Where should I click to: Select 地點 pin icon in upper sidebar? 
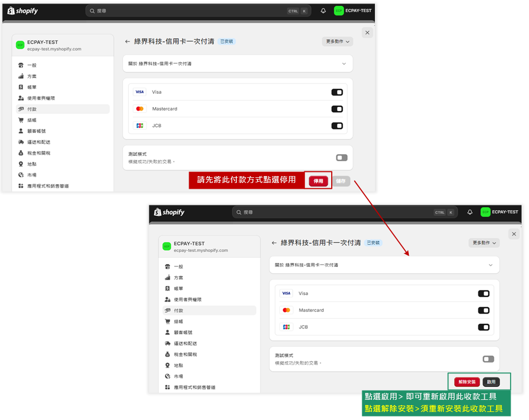point(21,164)
